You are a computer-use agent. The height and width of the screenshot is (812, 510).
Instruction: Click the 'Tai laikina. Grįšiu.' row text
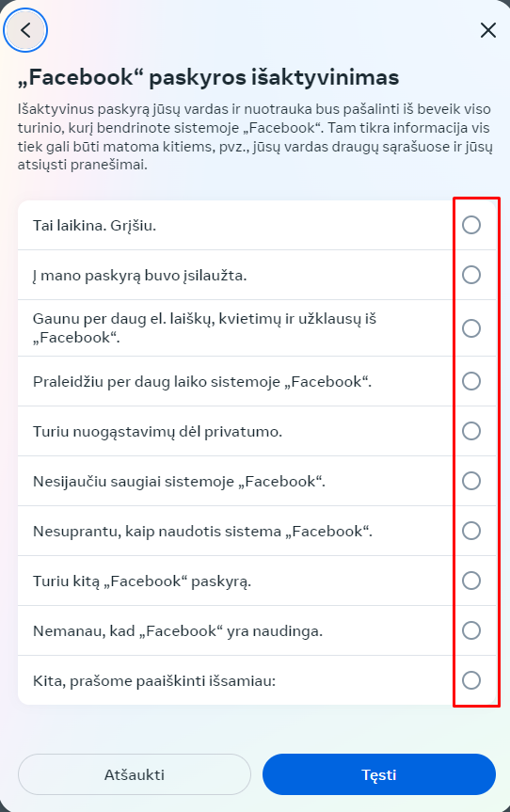pos(94,226)
